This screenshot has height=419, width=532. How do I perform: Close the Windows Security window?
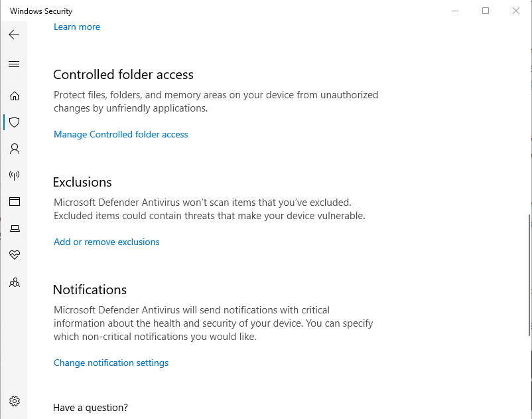click(x=516, y=11)
